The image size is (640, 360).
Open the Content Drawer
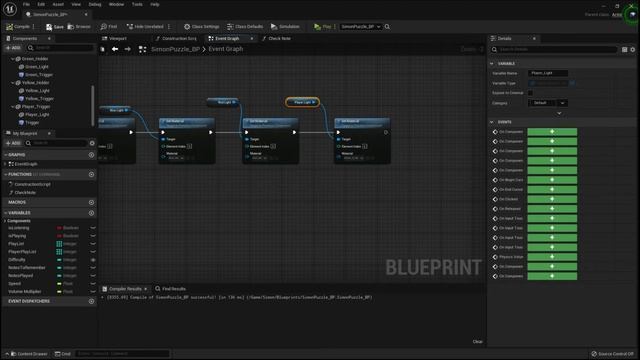click(29, 354)
